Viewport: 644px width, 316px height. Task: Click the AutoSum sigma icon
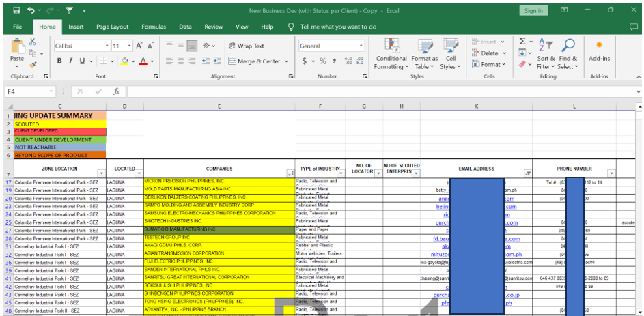(x=522, y=42)
